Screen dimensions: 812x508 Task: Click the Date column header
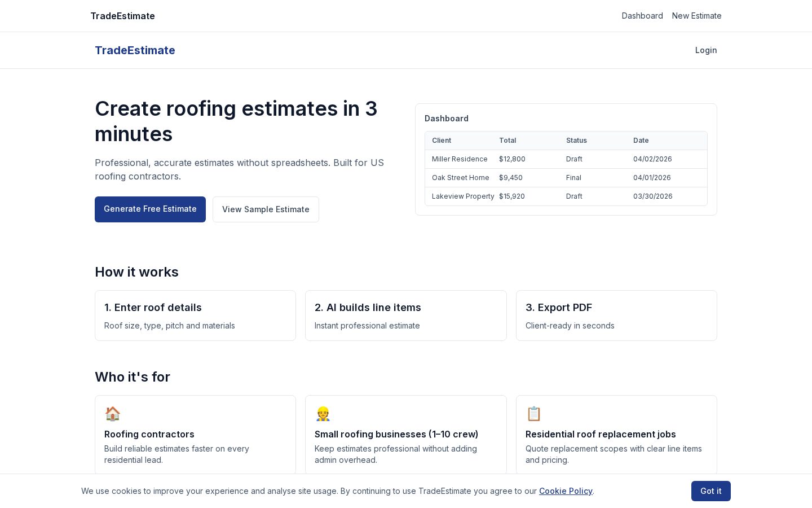[641, 141]
